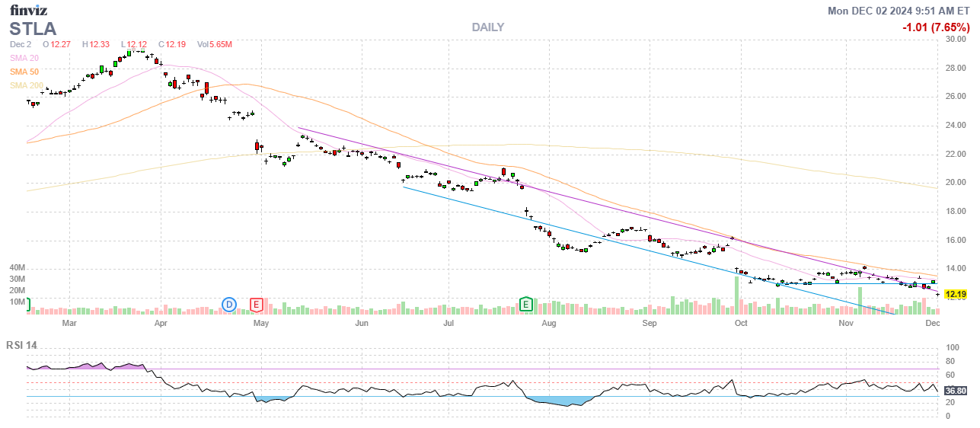
Task: Select the Aug label on the time axis
Action: point(549,323)
